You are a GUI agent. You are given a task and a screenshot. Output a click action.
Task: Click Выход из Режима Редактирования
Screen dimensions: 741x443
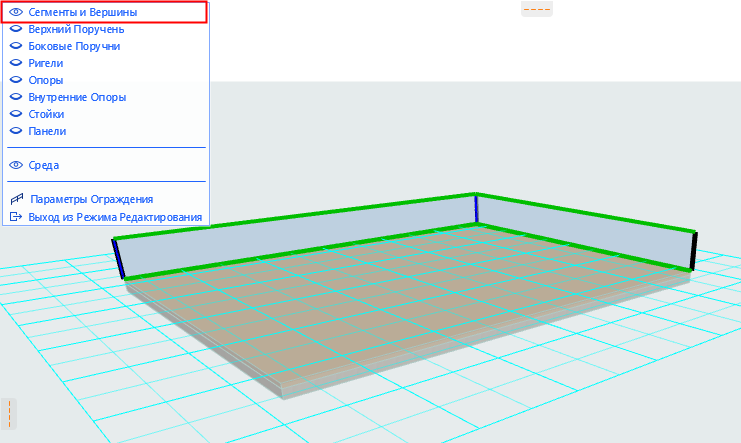(x=115, y=217)
